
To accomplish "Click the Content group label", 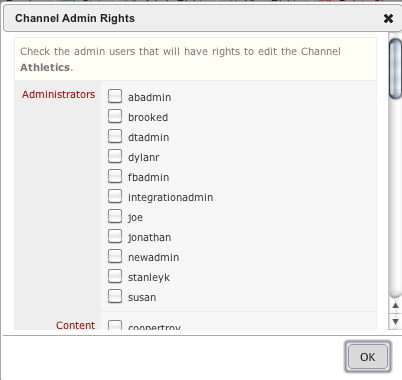I will pyautogui.click(x=75, y=325).
